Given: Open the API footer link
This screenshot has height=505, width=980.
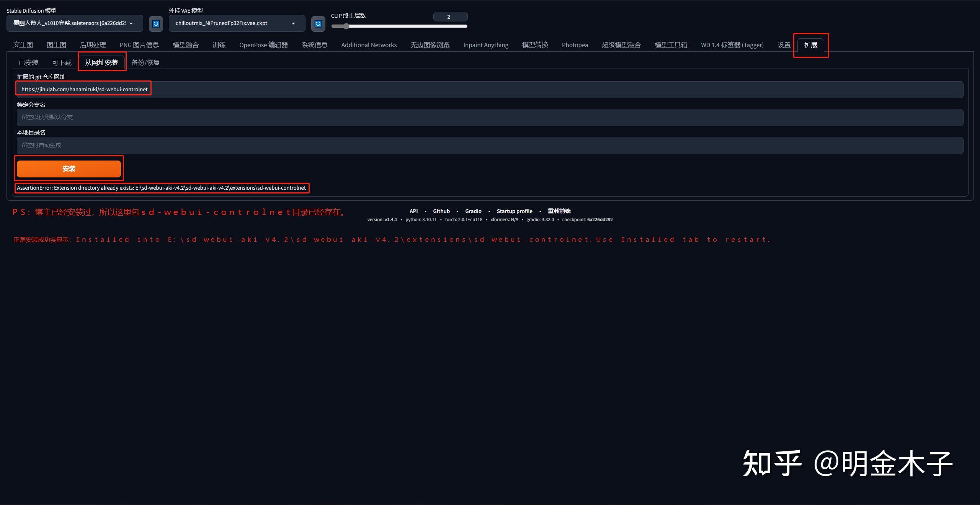Looking at the screenshot, I should [413, 211].
